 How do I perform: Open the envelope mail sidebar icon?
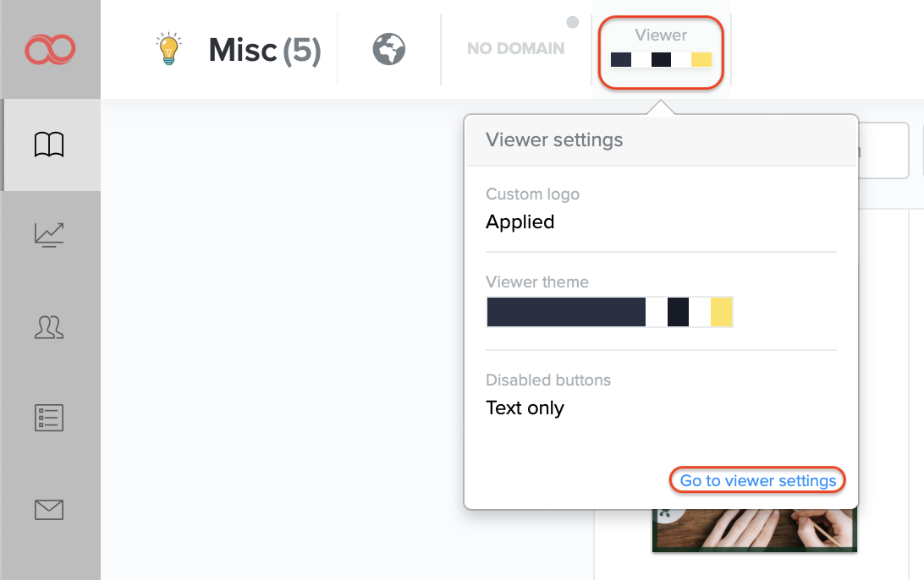(50, 510)
